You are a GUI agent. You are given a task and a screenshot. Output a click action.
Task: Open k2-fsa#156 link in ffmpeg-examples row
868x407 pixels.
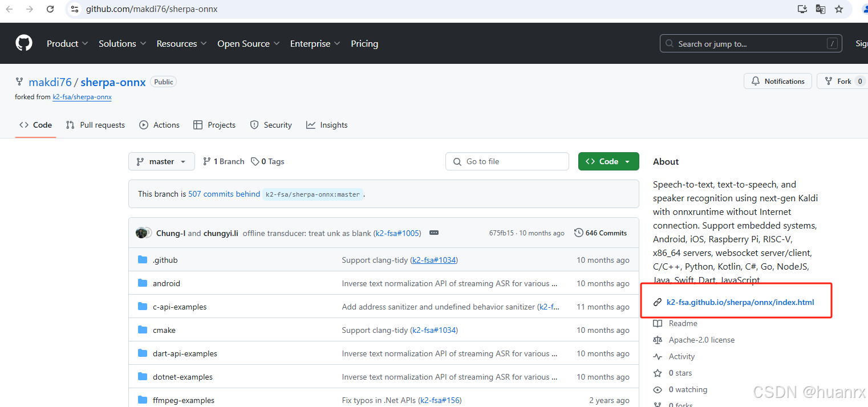tap(440, 400)
